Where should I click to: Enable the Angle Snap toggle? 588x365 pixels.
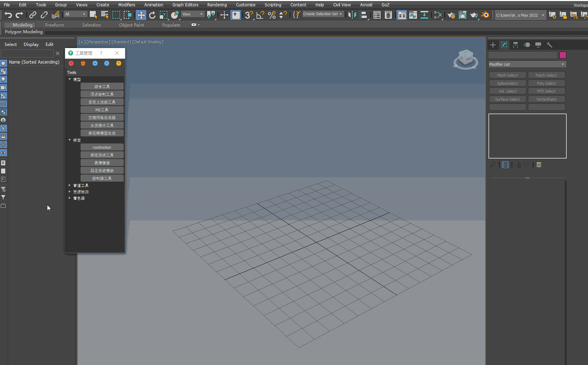point(260,15)
